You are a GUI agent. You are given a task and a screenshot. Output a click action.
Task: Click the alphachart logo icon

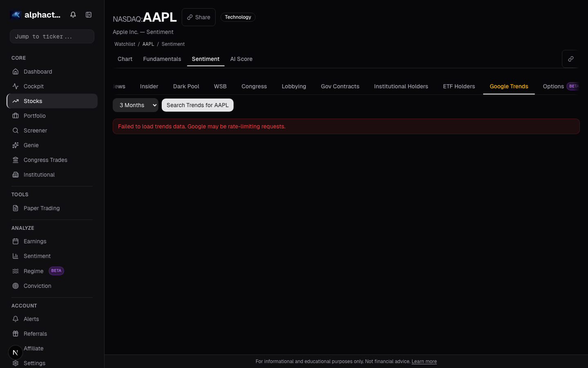click(x=16, y=15)
